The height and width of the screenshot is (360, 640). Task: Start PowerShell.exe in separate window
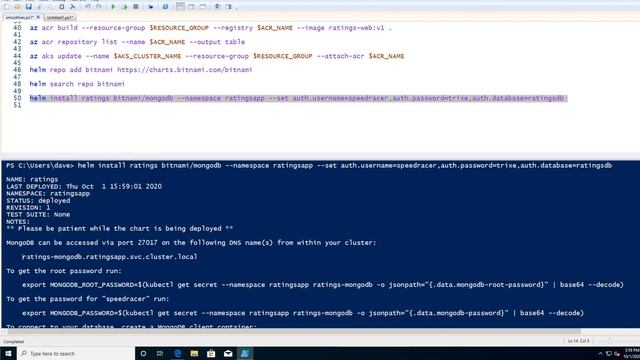pos(165,7)
